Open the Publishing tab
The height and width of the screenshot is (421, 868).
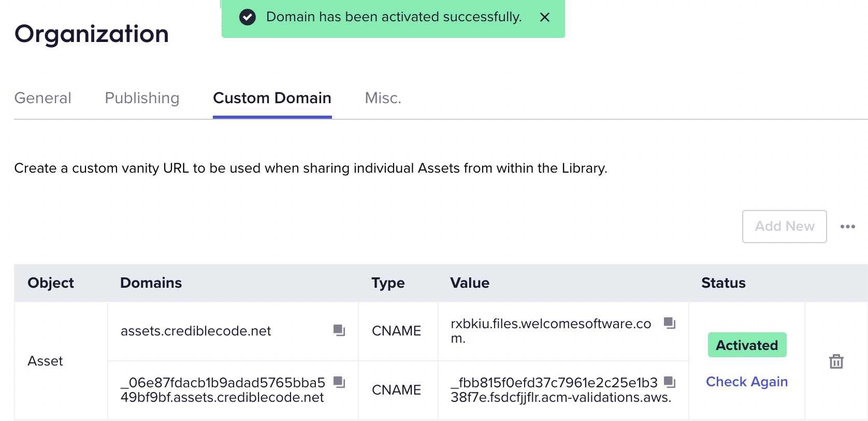(142, 98)
